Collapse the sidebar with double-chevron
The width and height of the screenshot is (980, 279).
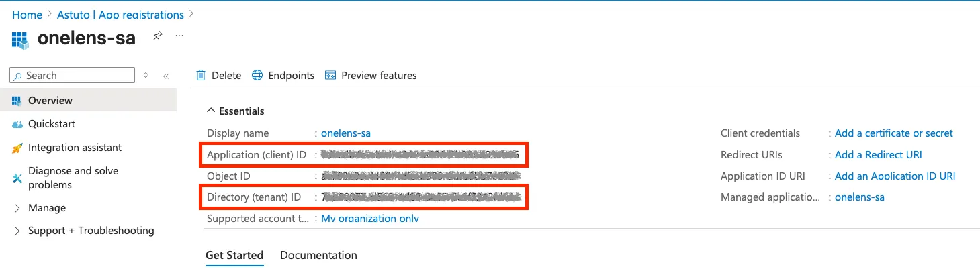(x=166, y=76)
